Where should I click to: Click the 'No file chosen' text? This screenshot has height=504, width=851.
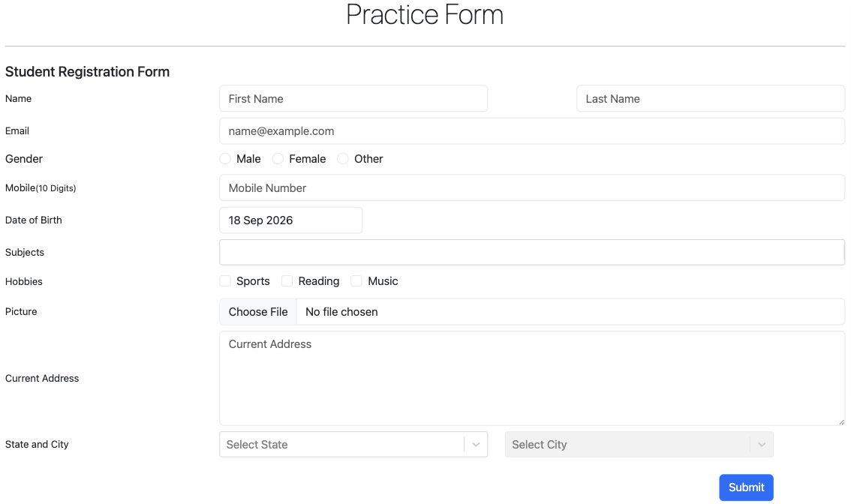(341, 312)
